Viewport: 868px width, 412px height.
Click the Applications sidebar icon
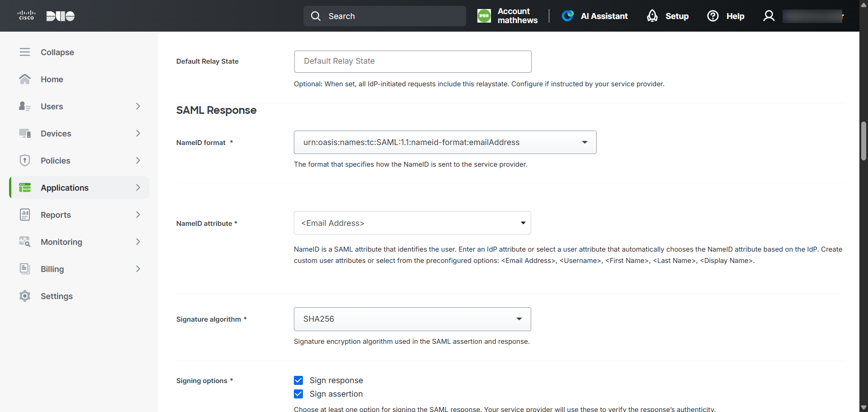point(25,187)
